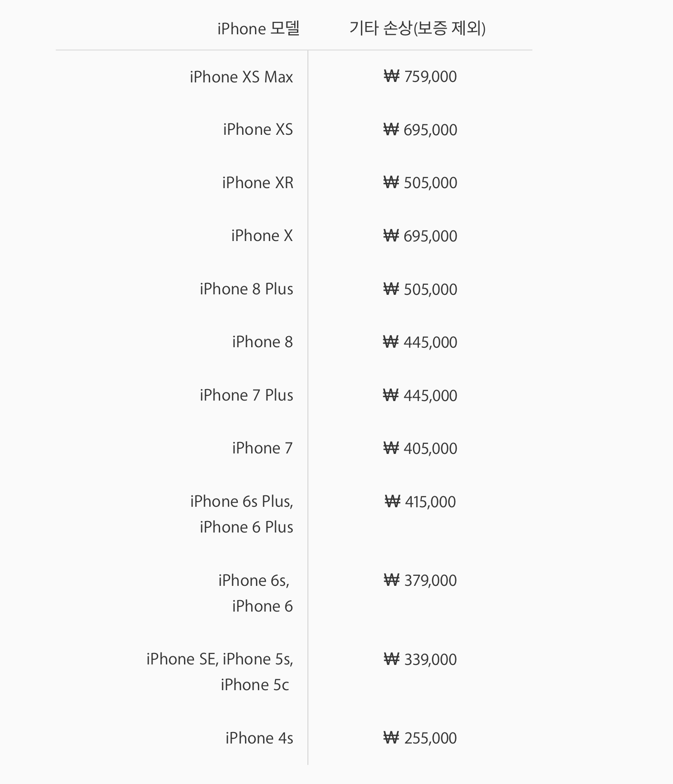This screenshot has height=784, width=673.
Task: Click the "기타 손상(보증 제외)" column header
Action: pyautogui.click(x=417, y=29)
